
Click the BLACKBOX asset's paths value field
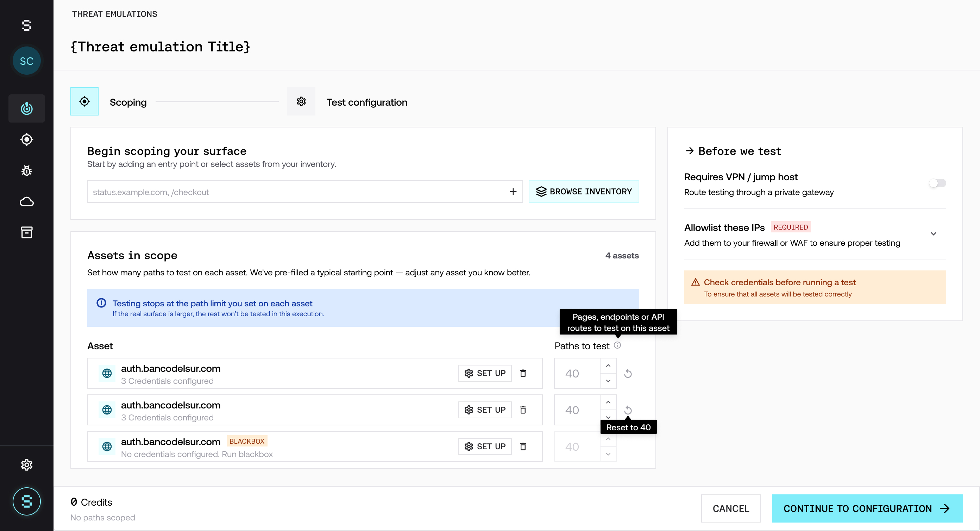click(577, 446)
